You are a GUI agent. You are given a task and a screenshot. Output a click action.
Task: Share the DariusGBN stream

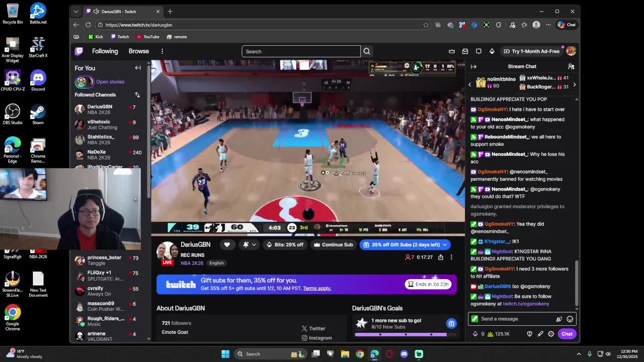tap(441, 257)
